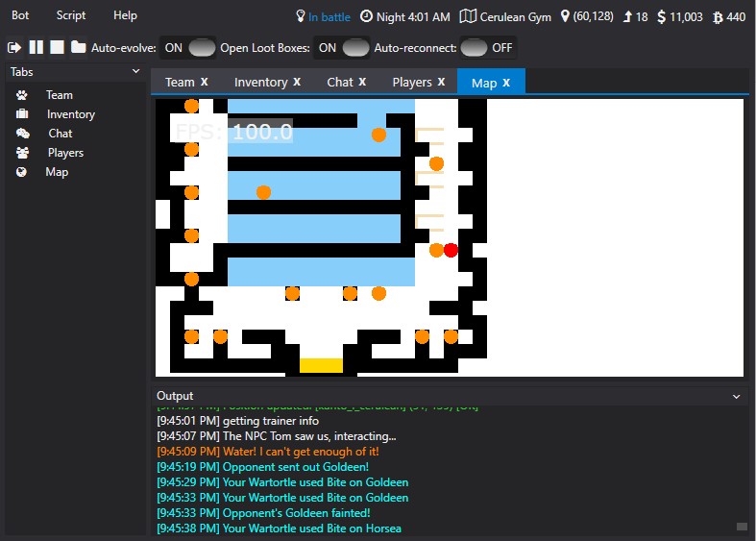The height and width of the screenshot is (541, 756).
Task: Click the 'Bite on Horsea' log line
Action: tap(279, 529)
